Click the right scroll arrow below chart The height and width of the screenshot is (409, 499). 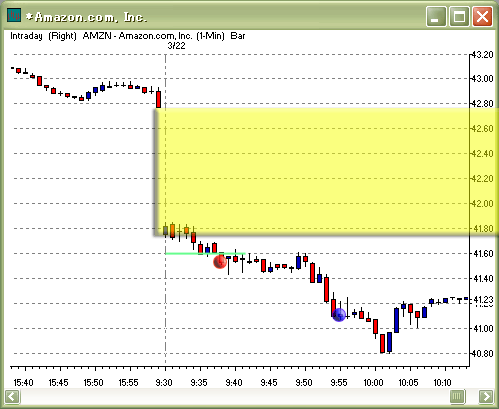pos(486,397)
